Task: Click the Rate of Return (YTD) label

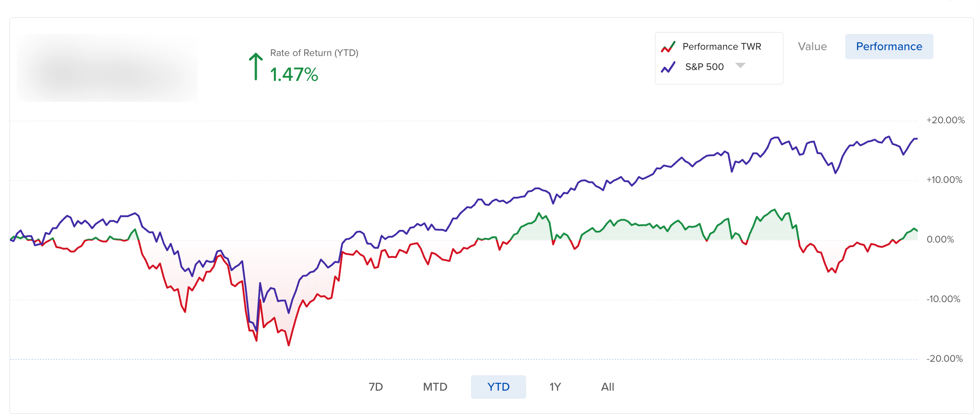Action: [314, 53]
